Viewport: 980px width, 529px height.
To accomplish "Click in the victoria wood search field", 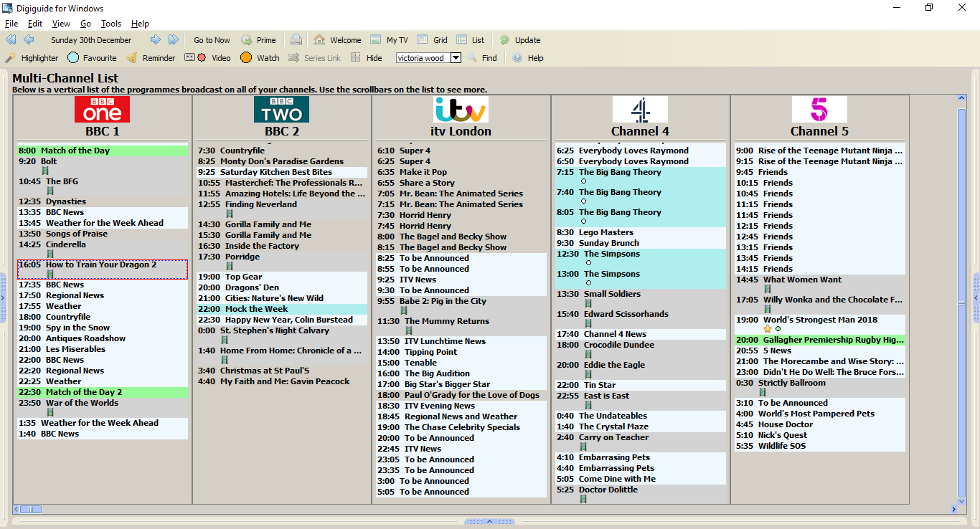I will [x=423, y=58].
